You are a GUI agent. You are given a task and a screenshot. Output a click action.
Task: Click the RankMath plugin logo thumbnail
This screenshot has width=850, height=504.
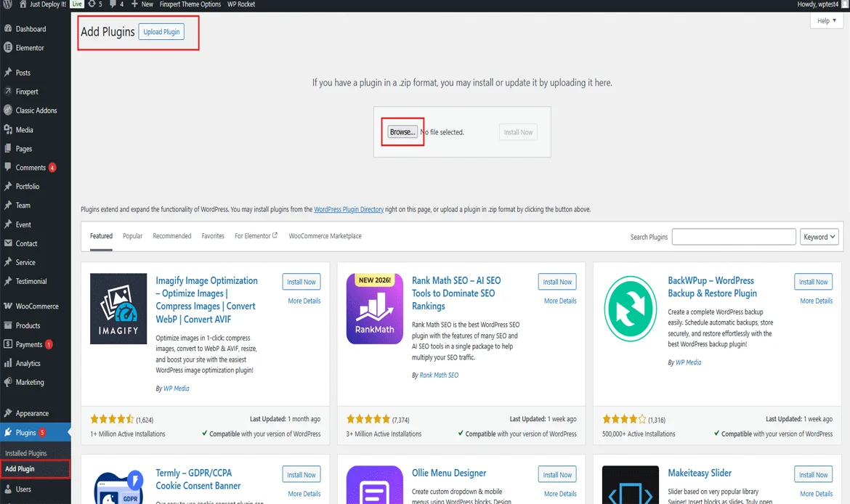[375, 309]
